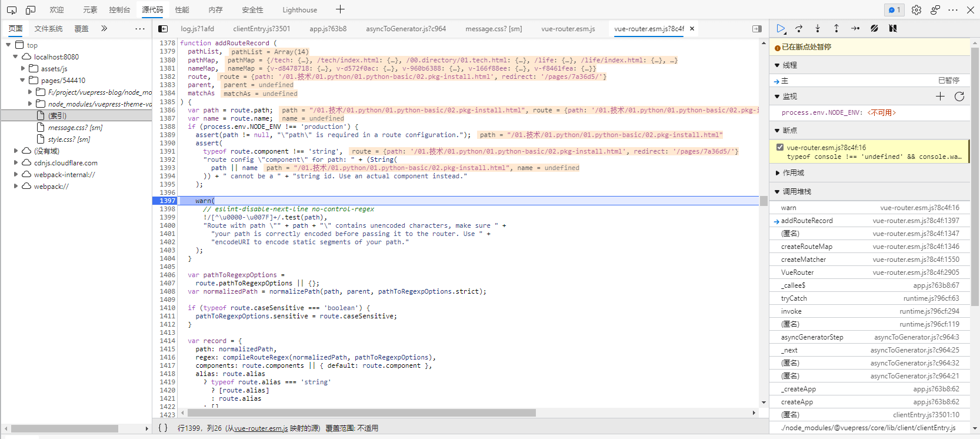Uncheck the vue-router.esm.js breakpoint checkbox
The height and width of the screenshot is (439, 980).
click(780, 148)
